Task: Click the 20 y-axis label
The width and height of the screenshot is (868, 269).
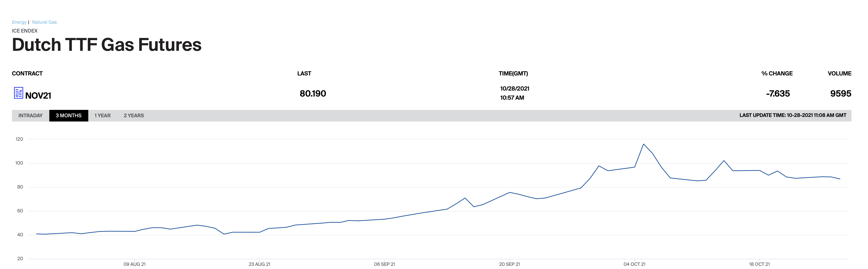Action: pyautogui.click(x=20, y=259)
